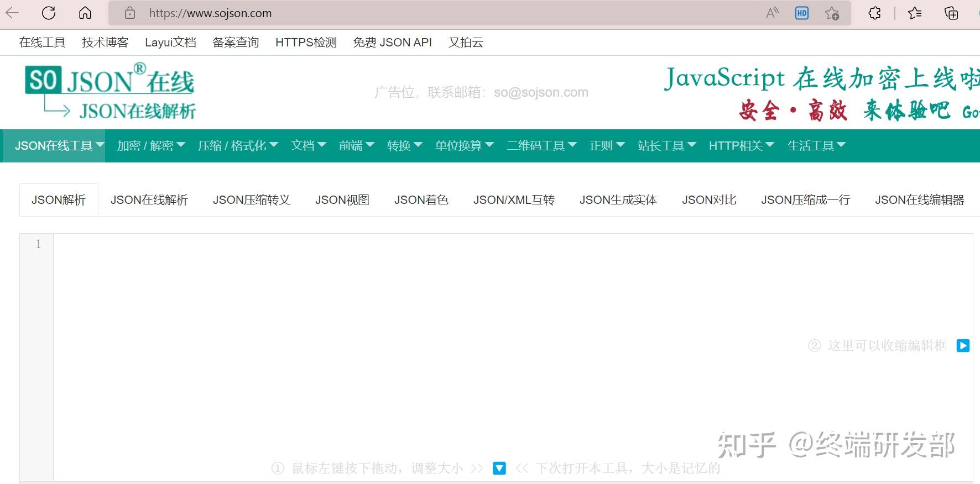Click the 广告位 contact email text

click(x=481, y=92)
